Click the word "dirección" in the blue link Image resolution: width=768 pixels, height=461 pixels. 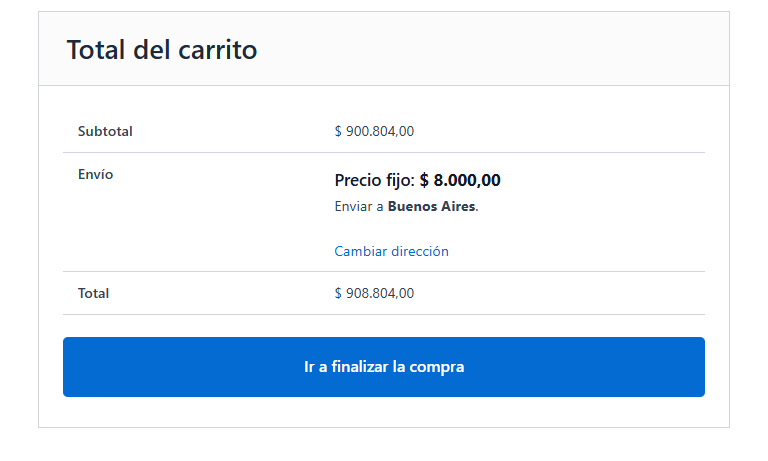click(x=419, y=251)
